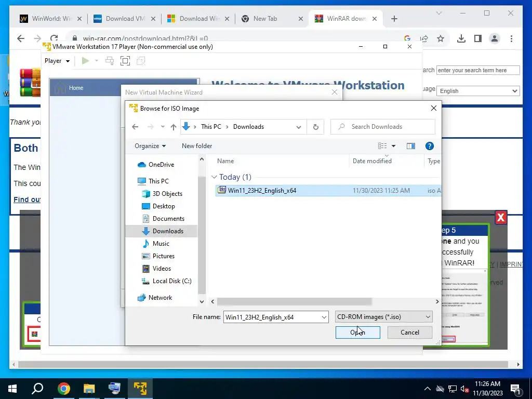Open the file type CD-ROM images dropdown
The height and width of the screenshot is (399, 532).
383,317
